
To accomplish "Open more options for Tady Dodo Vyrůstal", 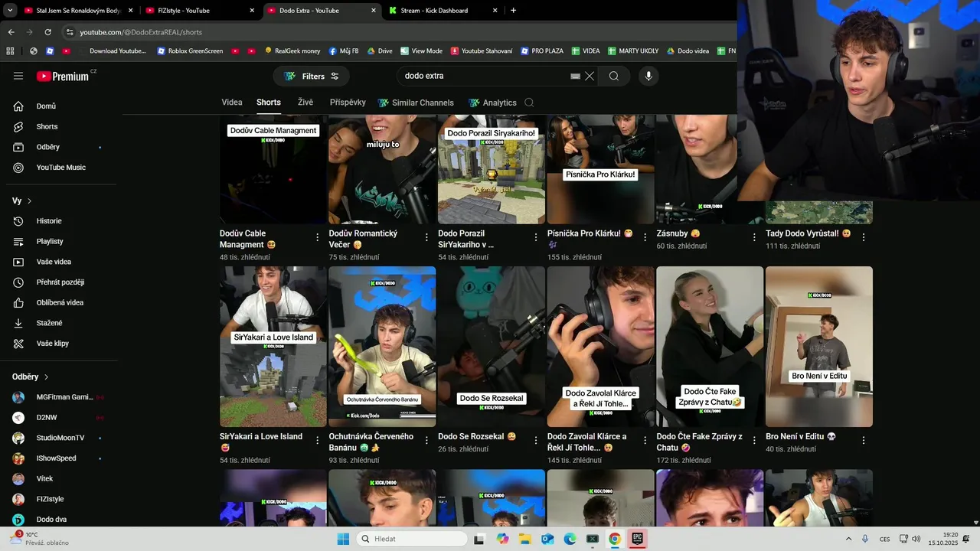I will coord(864,237).
